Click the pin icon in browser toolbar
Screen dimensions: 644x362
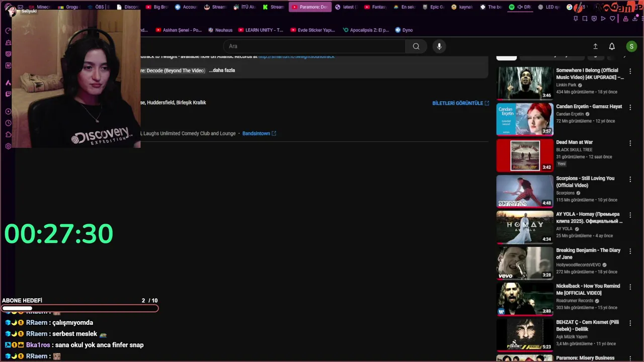pos(576,19)
